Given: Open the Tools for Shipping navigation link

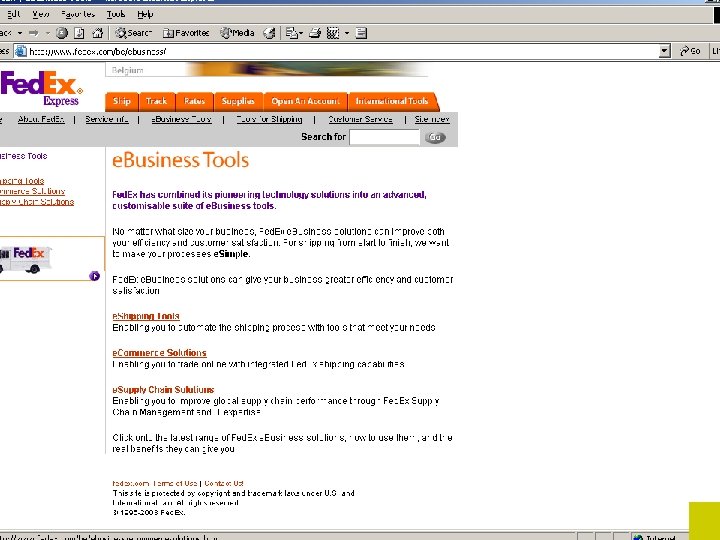Looking at the screenshot, I should [x=270, y=119].
